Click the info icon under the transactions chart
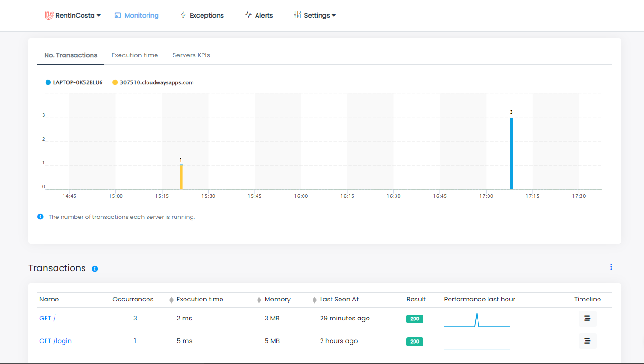The image size is (644, 364). click(40, 217)
